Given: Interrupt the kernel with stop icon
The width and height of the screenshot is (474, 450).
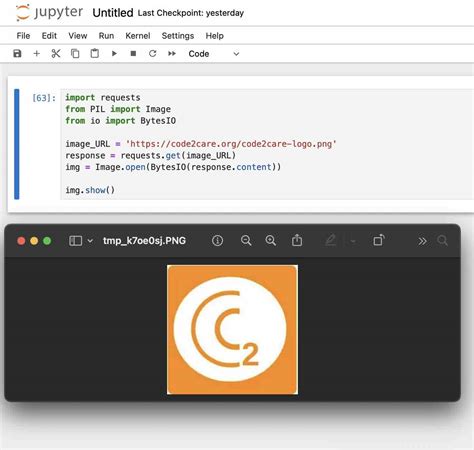Looking at the screenshot, I should click(133, 53).
